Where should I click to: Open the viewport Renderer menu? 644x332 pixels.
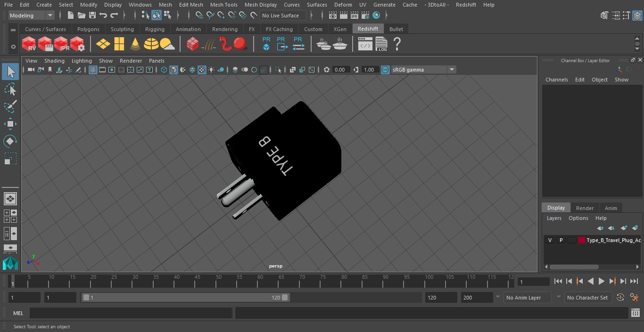coord(131,61)
